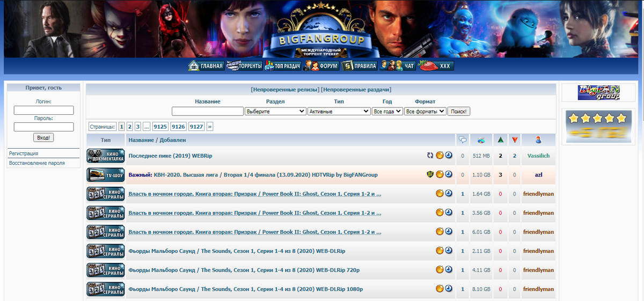Open КВН-2020 Высшая лига torrent
The image size is (644, 301).
pyautogui.click(x=265, y=174)
